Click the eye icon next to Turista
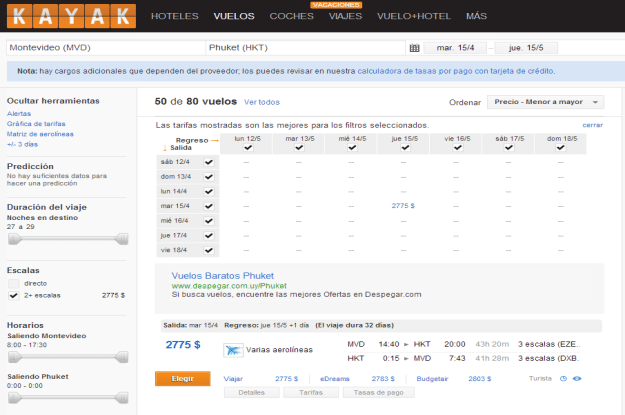625x415 pixels. coord(577,379)
